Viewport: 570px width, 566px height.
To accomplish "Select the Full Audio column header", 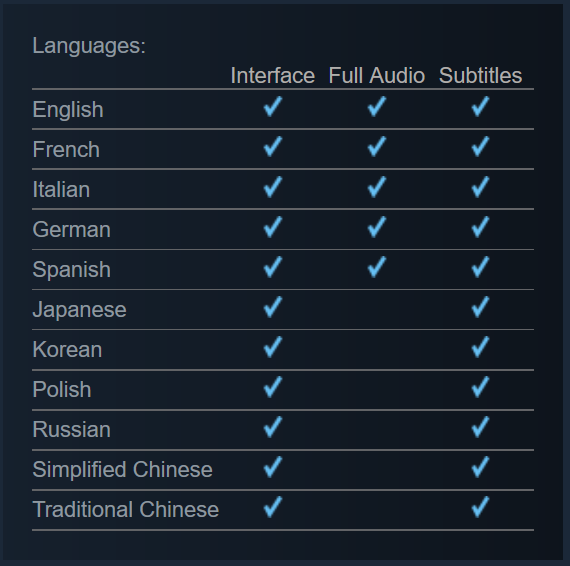I will [x=377, y=76].
